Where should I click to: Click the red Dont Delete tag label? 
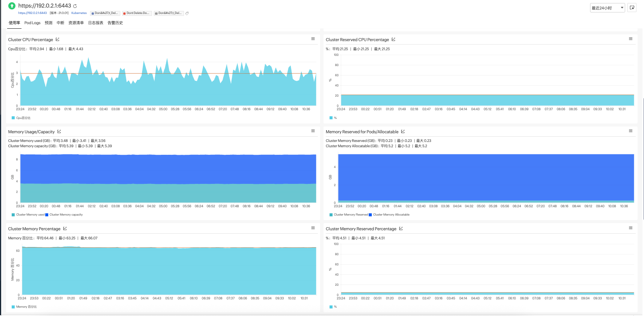pyautogui.click(x=137, y=13)
